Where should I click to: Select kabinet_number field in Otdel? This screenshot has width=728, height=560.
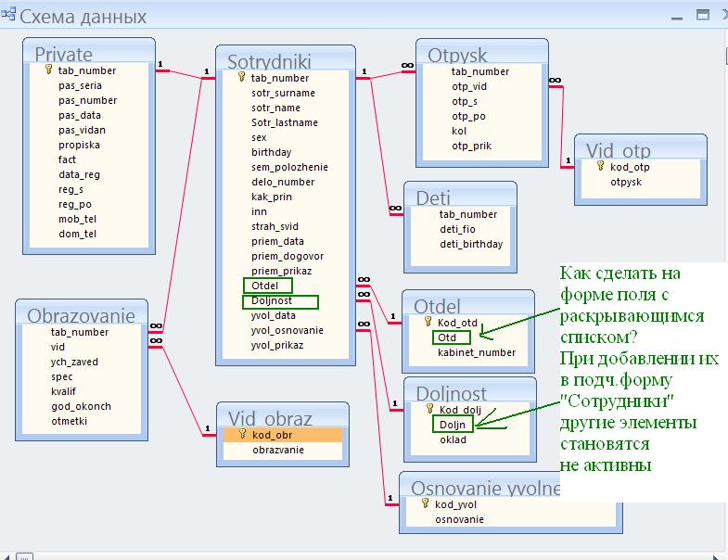pyautogui.click(x=477, y=352)
